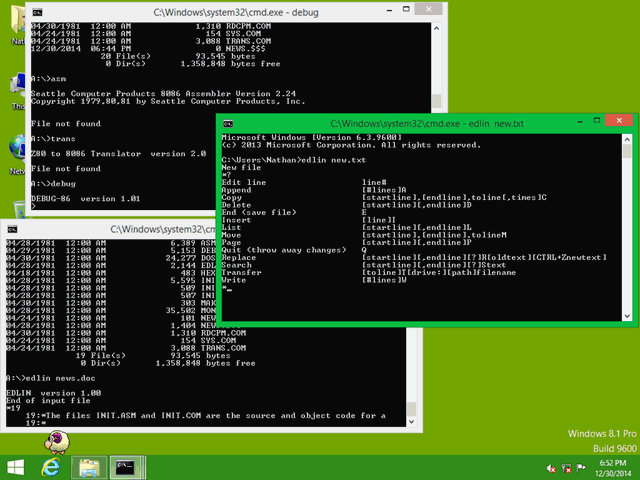
Task: Click the edlin new.txt title bar text
Action: tap(427, 124)
